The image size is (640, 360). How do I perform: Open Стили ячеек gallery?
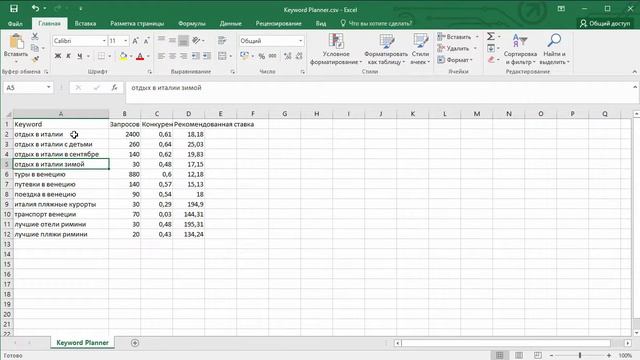420,49
